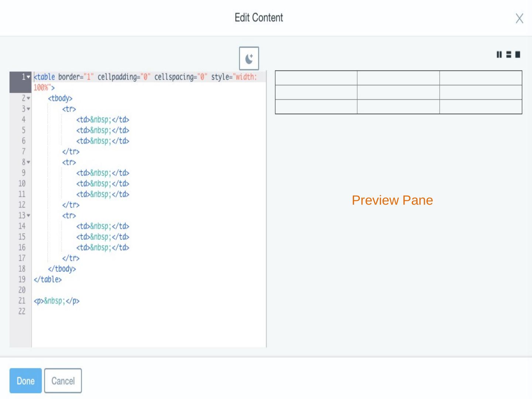Toggle dark mode with the moon icon
The image size is (532, 399).
pos(249,58)
